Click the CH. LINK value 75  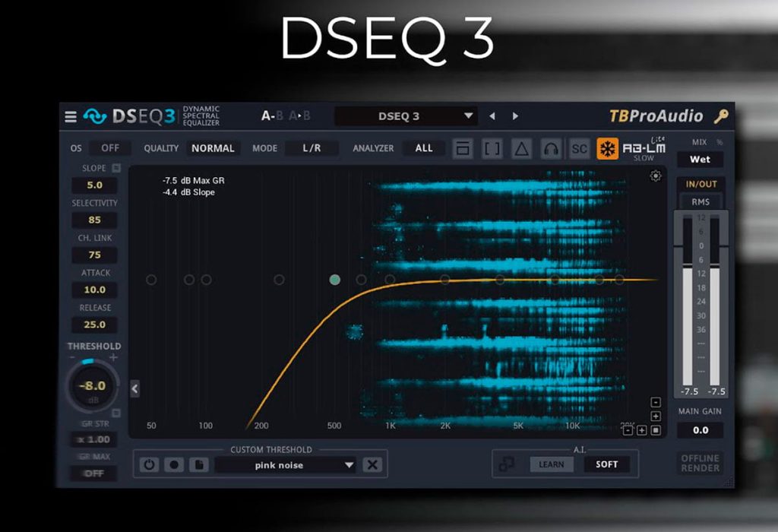(x=94, y=255)
